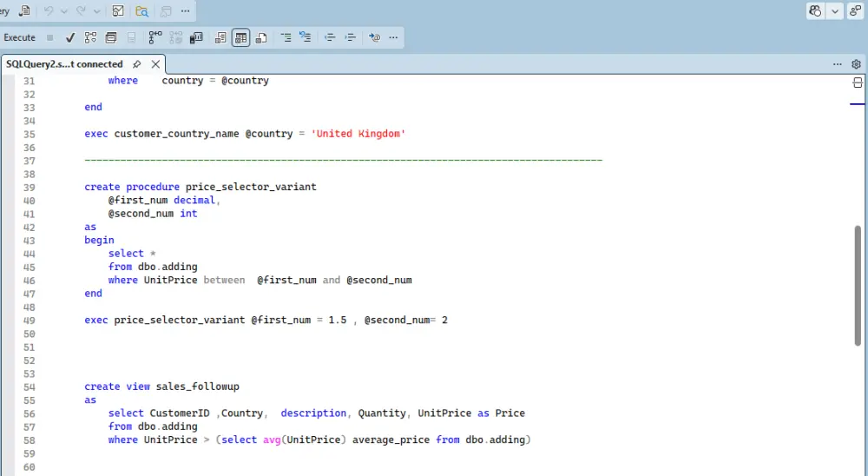
Task: Open the Query Options dialog icon
Action: [x=111, y=37]
